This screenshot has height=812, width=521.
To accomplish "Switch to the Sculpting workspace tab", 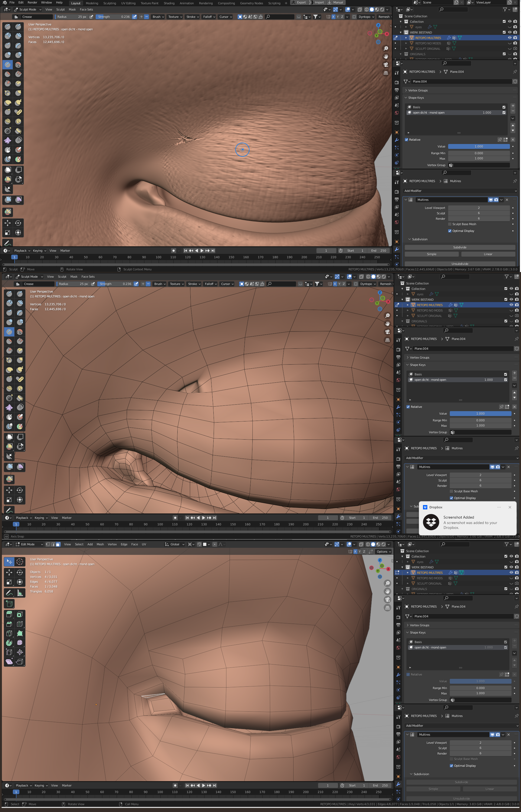I will [109, 3].
